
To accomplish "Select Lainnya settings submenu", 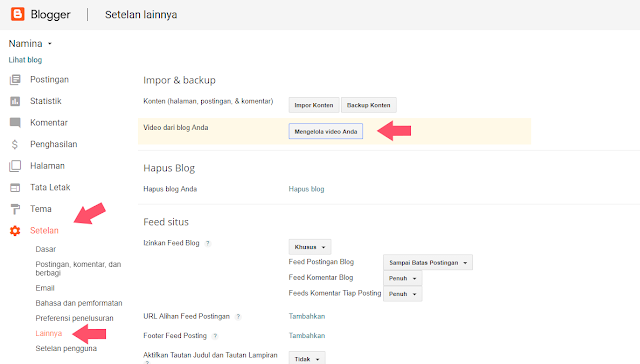I will tap(49, 333).
